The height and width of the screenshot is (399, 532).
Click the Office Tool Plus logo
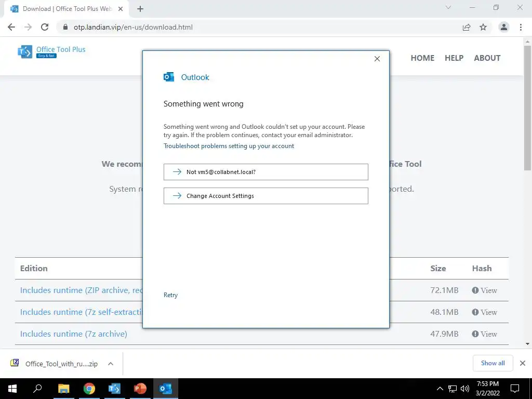click(51, 51)
